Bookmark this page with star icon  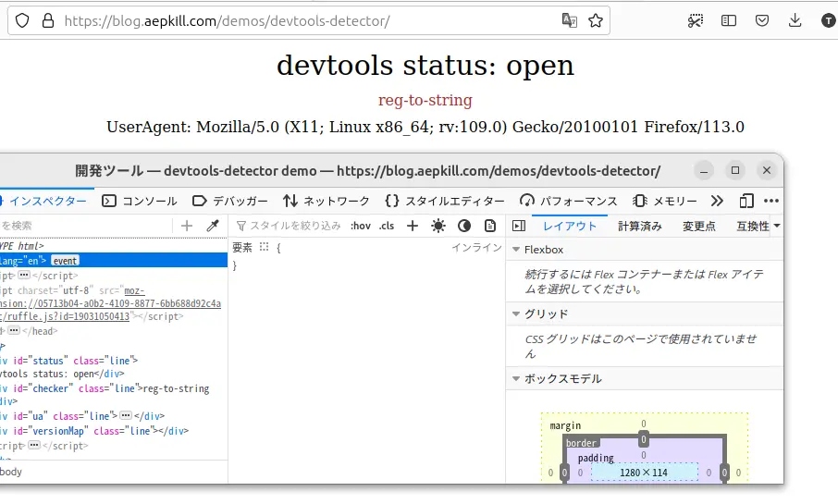[596, 20]
